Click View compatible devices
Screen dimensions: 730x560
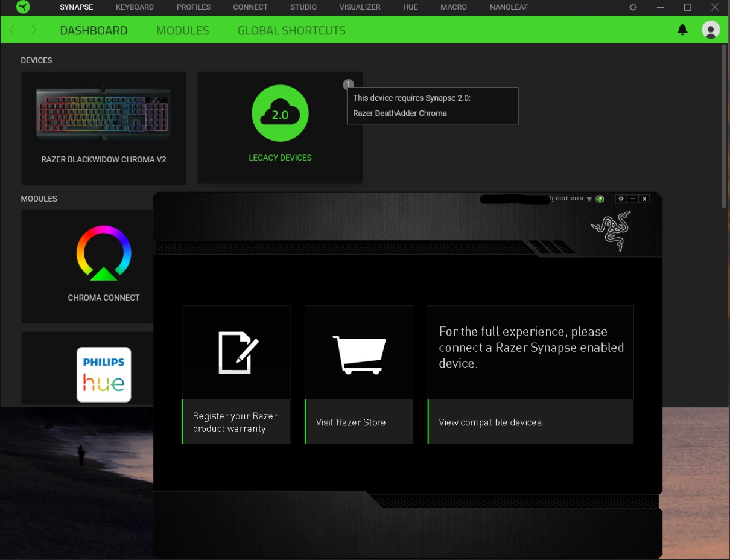coord(531,422)
